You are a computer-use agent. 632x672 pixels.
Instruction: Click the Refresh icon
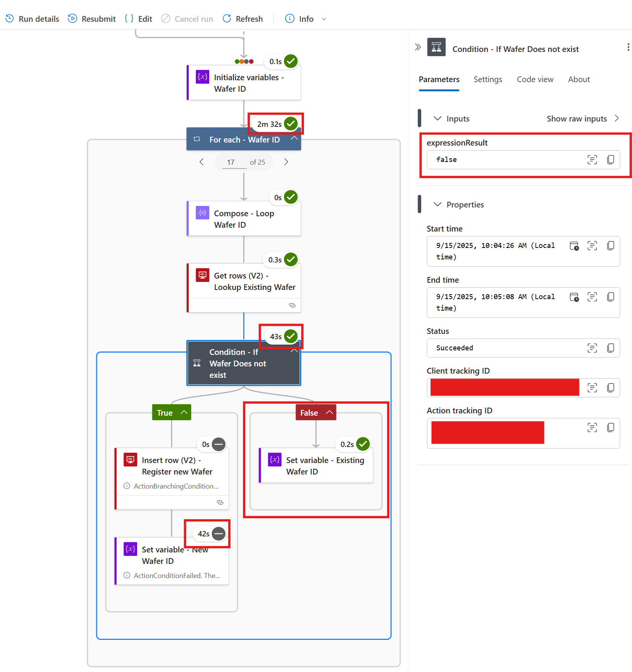(x=227, y=18)
